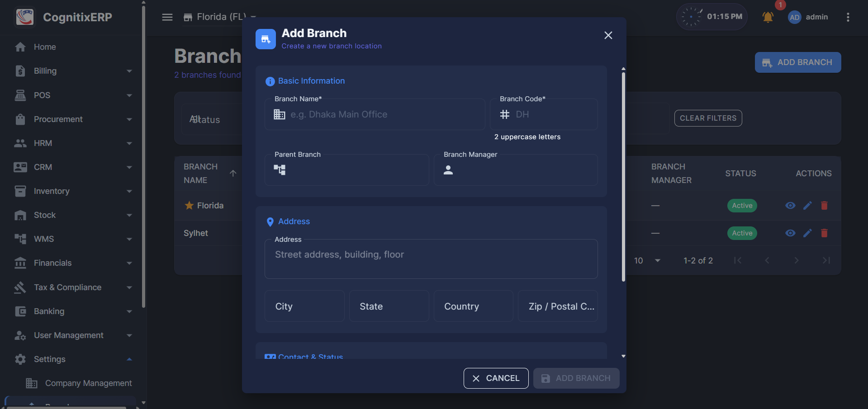Click the Active status badge for Sylhet
Viewport: 868px width, 409px height.
(742, 233)
